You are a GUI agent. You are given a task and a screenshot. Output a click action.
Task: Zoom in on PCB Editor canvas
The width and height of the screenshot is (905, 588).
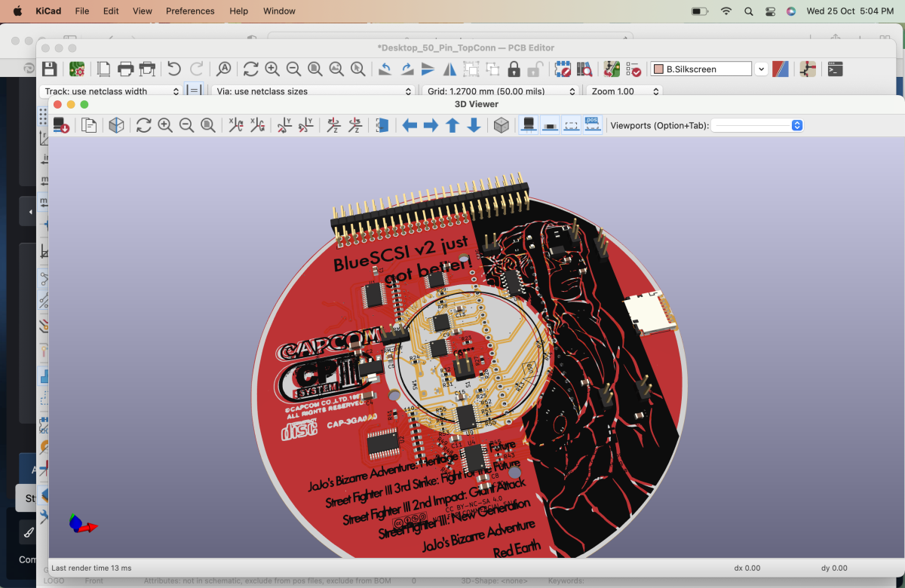(x=272, y=69)
